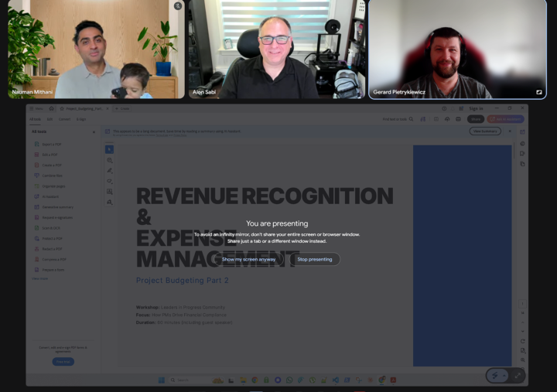The width and height of the screenshot is (557, 392).
Task: Open the Acrobat home icon
Action: click(x=52, y=109)
